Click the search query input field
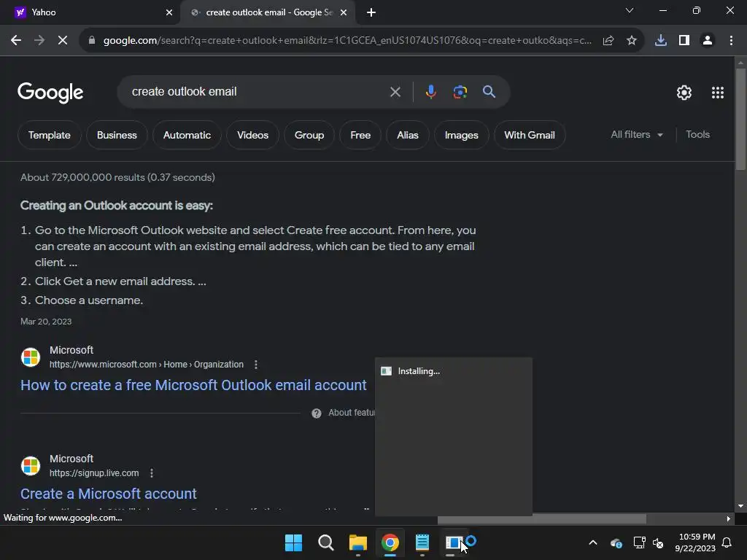Screen dimensions: 747x560 tap(258, 91)
